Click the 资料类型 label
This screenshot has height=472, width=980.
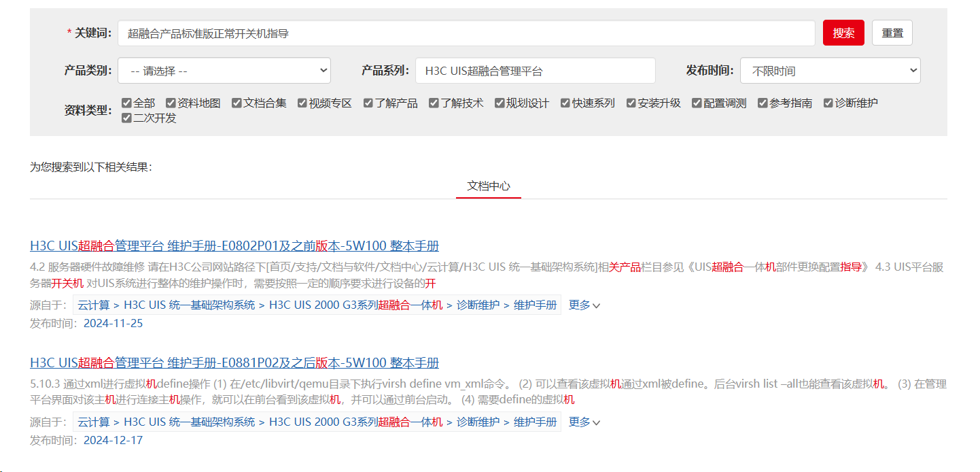(88, 110)
